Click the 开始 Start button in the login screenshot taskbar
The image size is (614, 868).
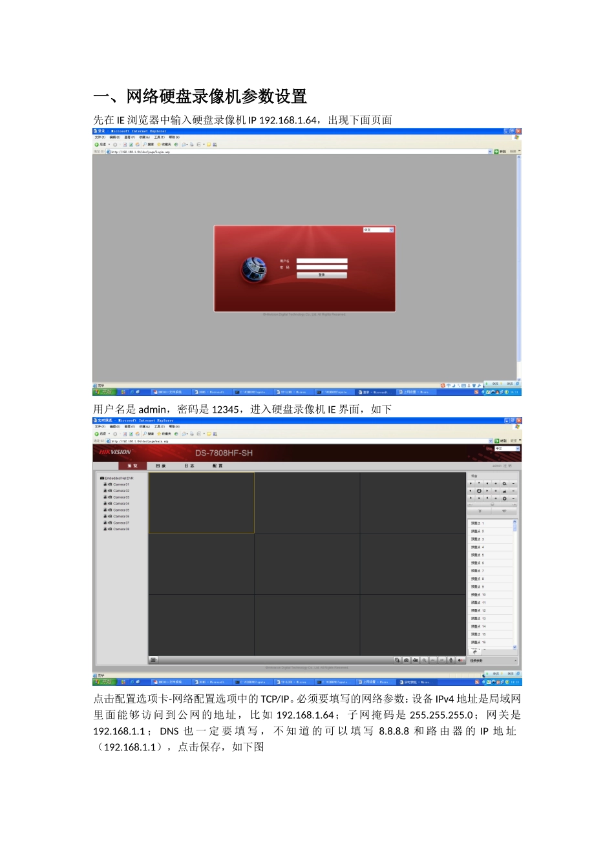pyautogui.click(x=103, y=392)
